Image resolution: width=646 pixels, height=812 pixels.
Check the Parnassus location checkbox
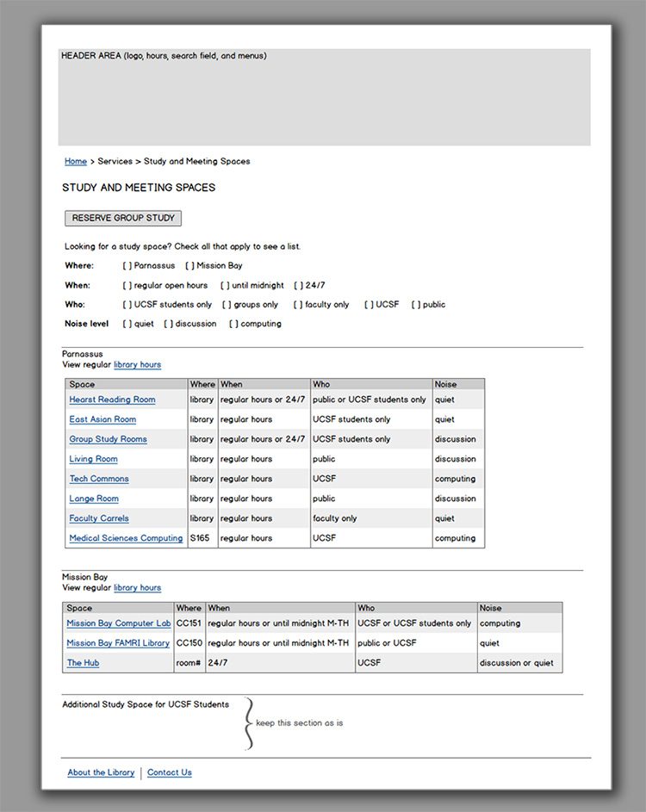point(127,266)
